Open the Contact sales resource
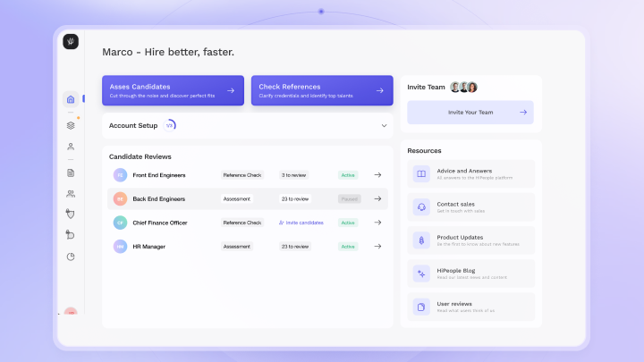This screenshot has height=362, width=644. [x=470, y=206]
